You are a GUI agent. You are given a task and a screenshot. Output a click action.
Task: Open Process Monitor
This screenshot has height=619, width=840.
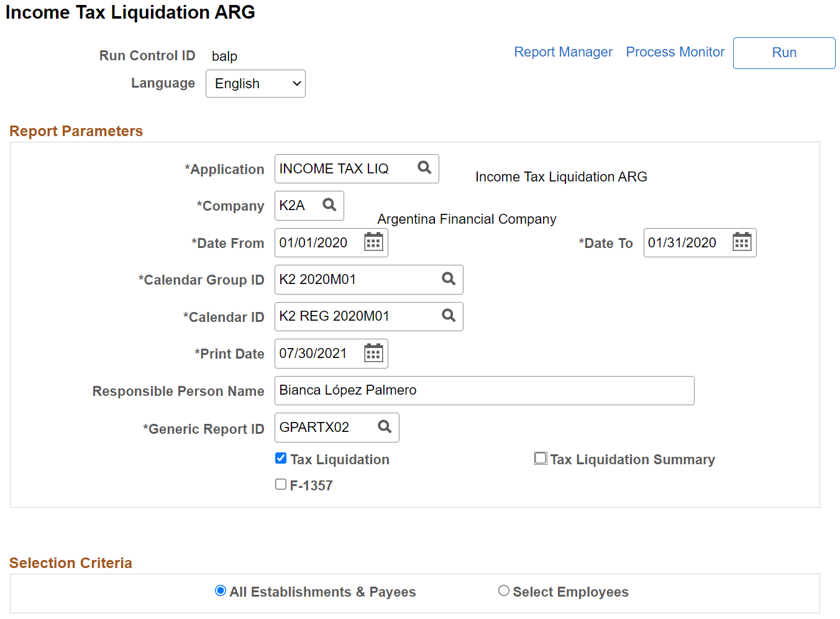point(675,52)
